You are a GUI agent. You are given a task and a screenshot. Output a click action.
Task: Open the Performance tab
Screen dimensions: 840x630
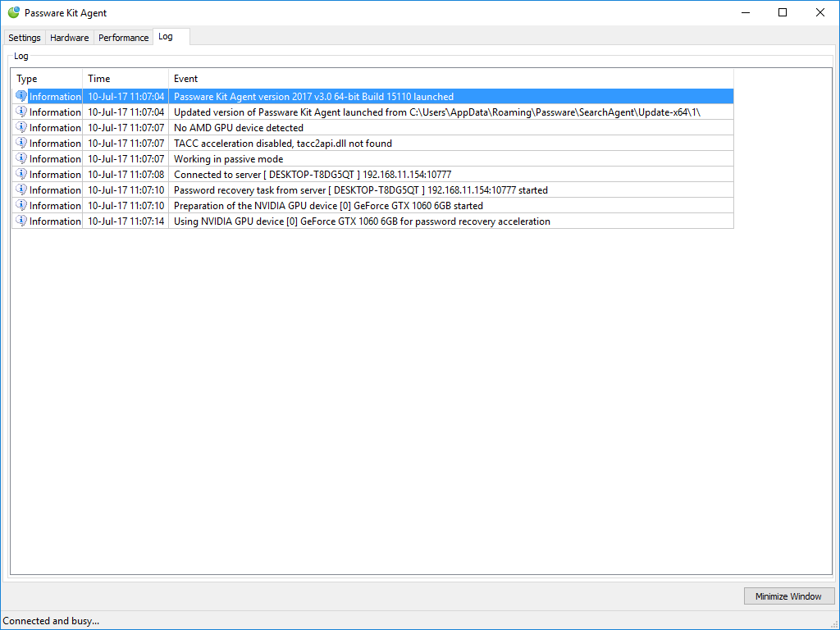tap(123, 38)
